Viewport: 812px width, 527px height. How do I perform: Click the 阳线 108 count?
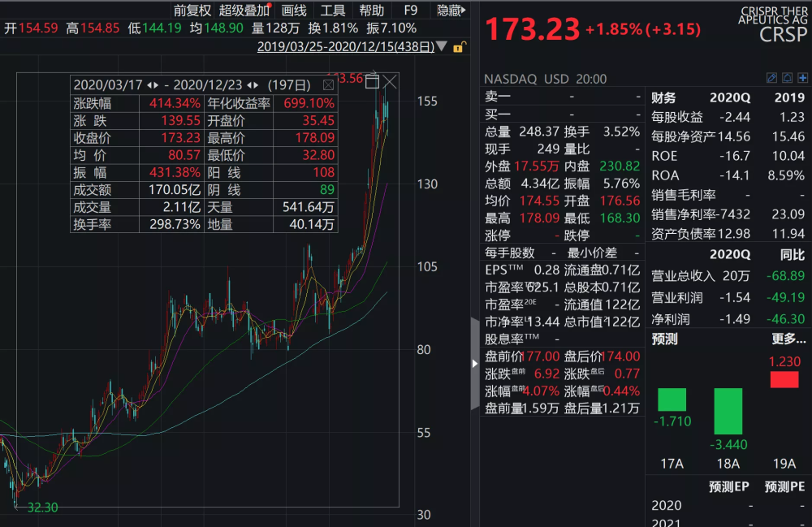[323, 172]
